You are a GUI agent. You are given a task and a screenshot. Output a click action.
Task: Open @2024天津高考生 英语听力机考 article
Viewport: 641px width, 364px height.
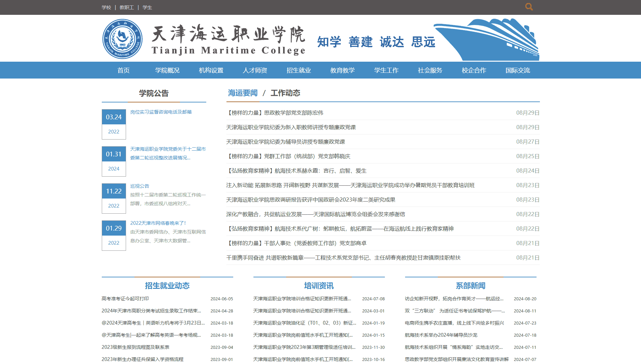click(x=153, y=323)
